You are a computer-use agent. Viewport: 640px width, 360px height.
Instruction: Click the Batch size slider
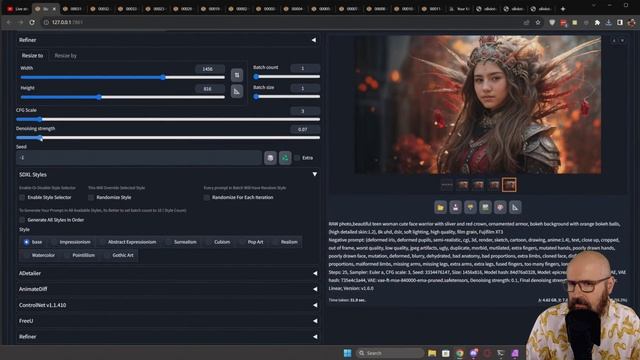(x=287, y=97)
